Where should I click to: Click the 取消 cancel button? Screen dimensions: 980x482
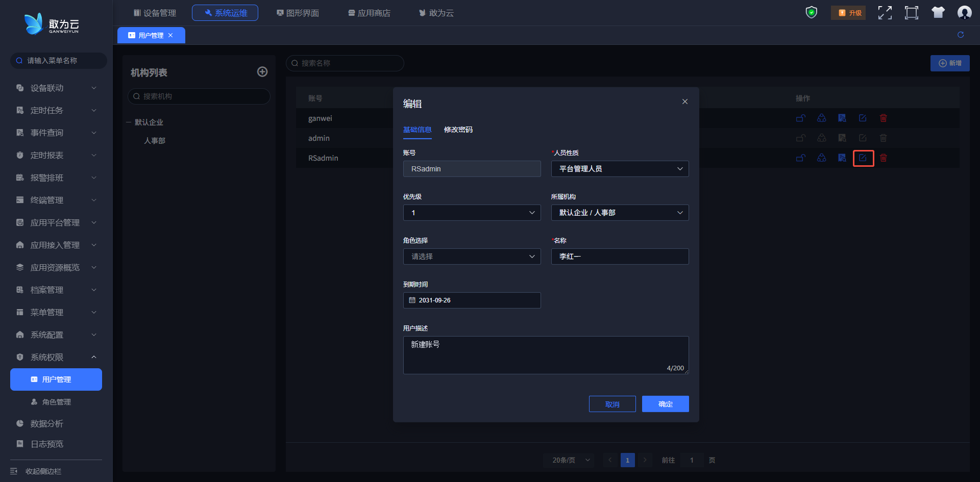click(x=612, y=404)
